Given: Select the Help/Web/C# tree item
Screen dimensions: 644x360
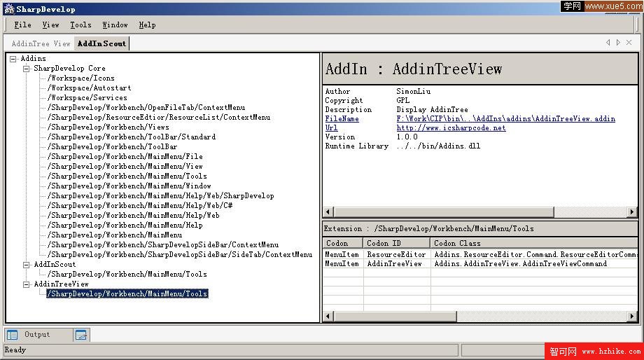Looking at the screenshot, I should [139, 205].
